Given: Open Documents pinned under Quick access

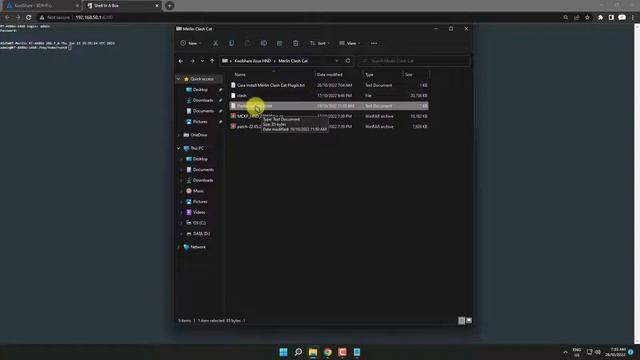Looking at the screenshot, I should click(203, 111).
